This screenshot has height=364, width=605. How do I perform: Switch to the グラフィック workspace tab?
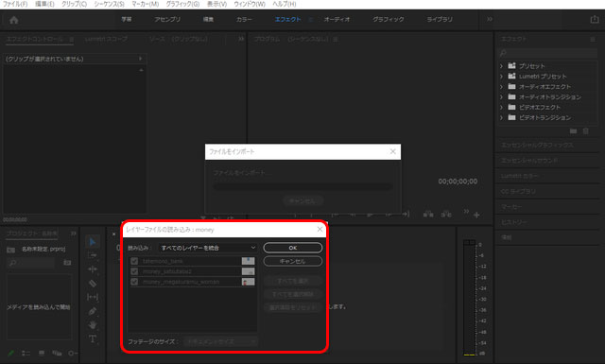pos(389,19)
